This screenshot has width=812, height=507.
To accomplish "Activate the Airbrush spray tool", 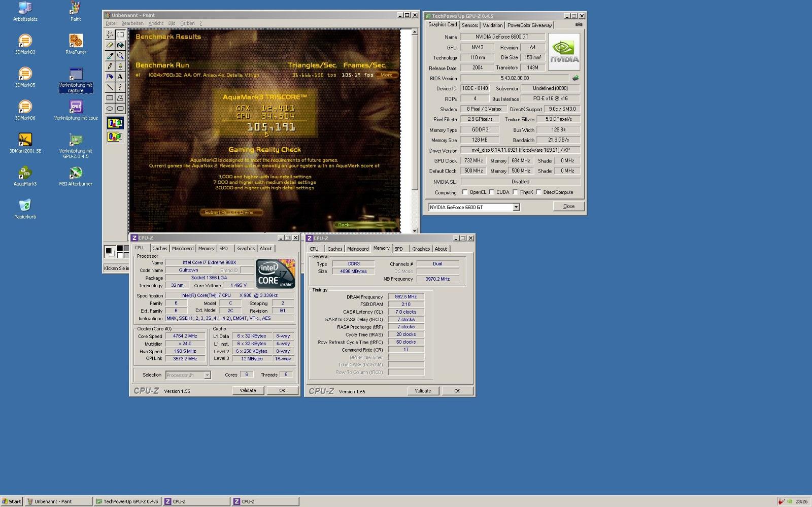I will [110, 77].
